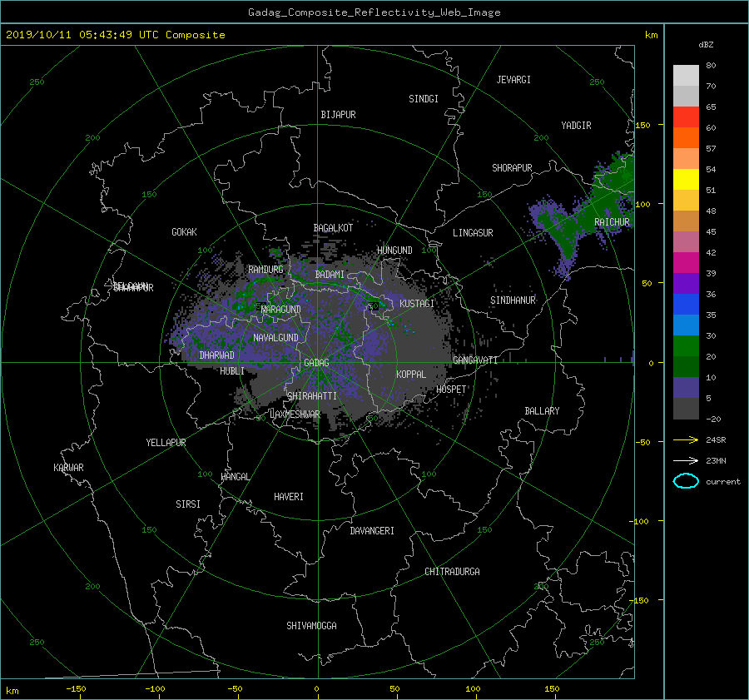Click the HUNGUND city label
749x700 pixels.
394,251
